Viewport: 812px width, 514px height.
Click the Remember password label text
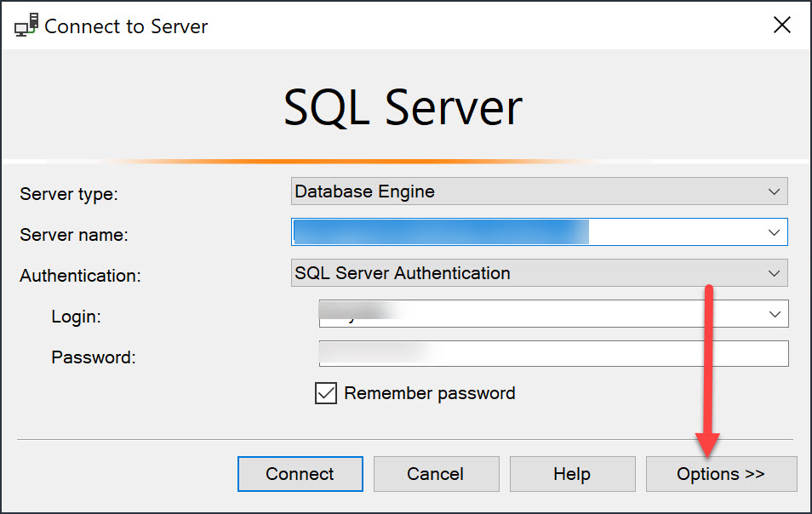[430, 393]
